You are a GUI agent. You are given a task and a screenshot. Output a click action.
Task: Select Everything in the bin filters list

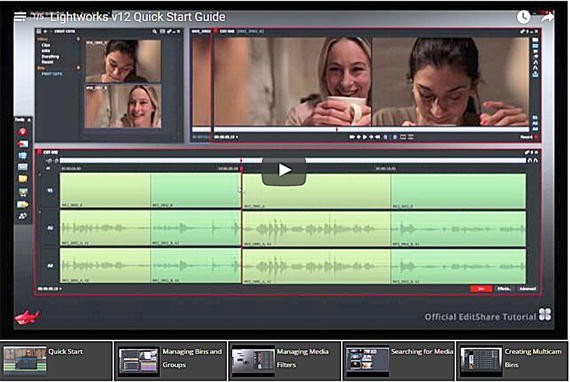50,56
